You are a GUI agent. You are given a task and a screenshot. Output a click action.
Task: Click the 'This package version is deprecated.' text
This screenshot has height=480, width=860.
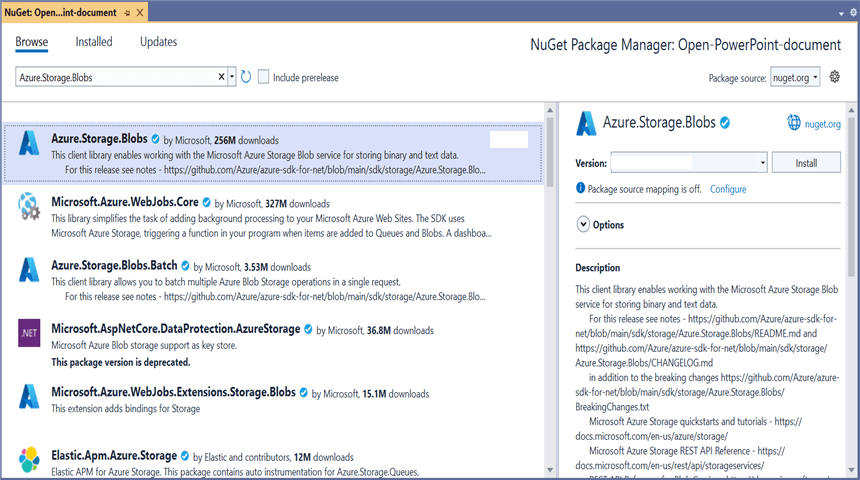pos(121,362)
